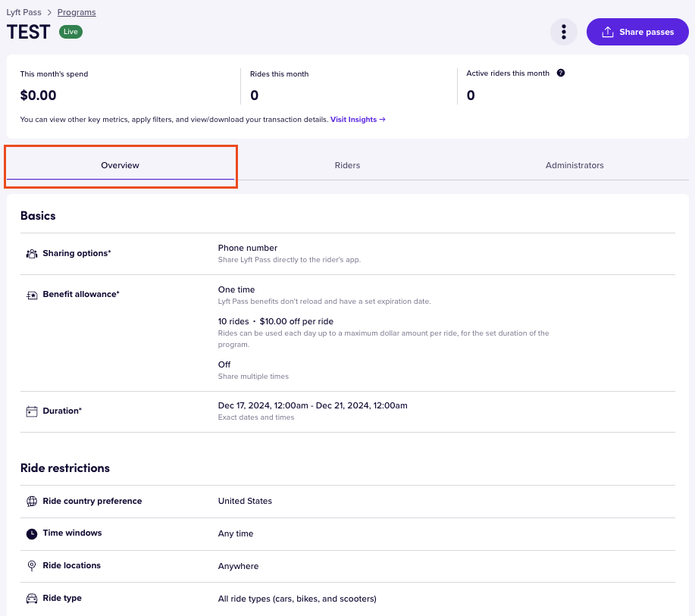Switch to the Riders tab
The image size is (695, 616).
point(347,165)
